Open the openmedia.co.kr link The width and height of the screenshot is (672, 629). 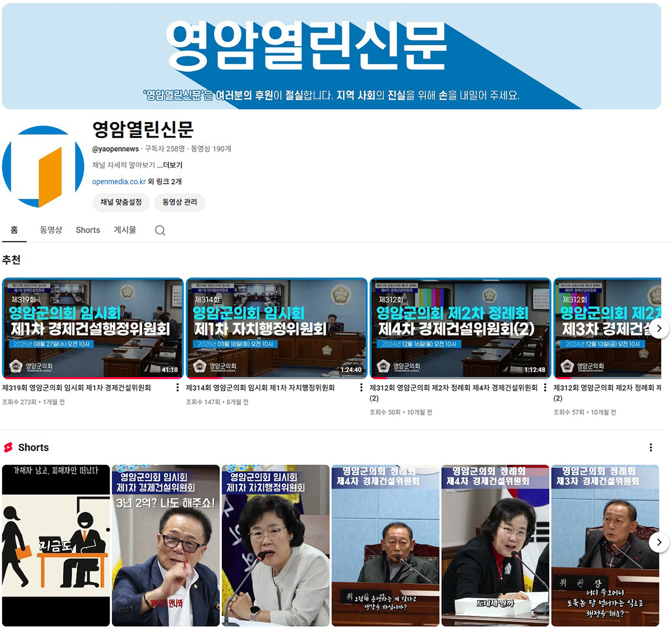click(x=119, y=181)
